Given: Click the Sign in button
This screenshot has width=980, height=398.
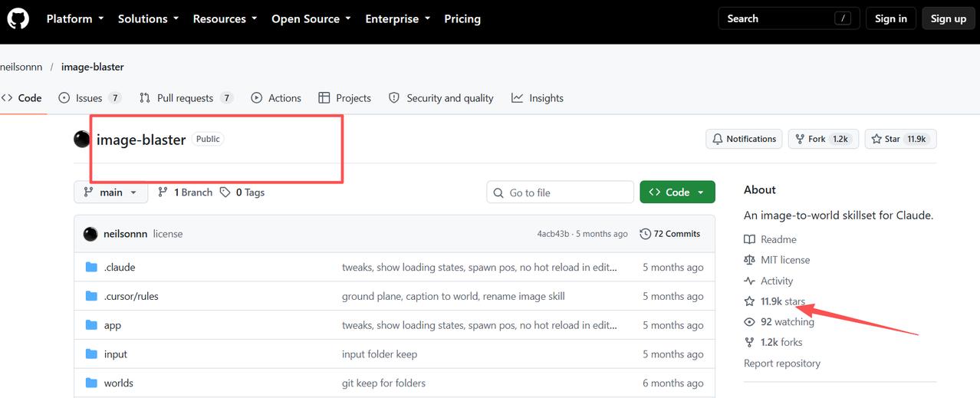Looking at the screenshot, I should tap(891, 18).
